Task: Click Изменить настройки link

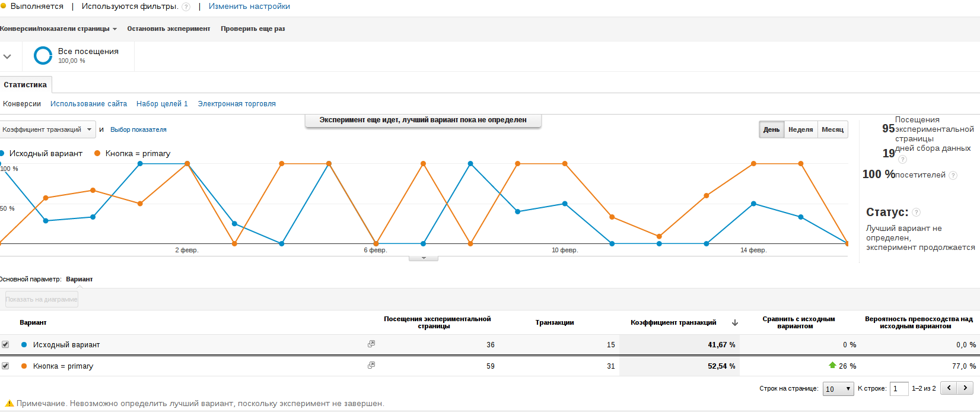Action: pos(249,7)
